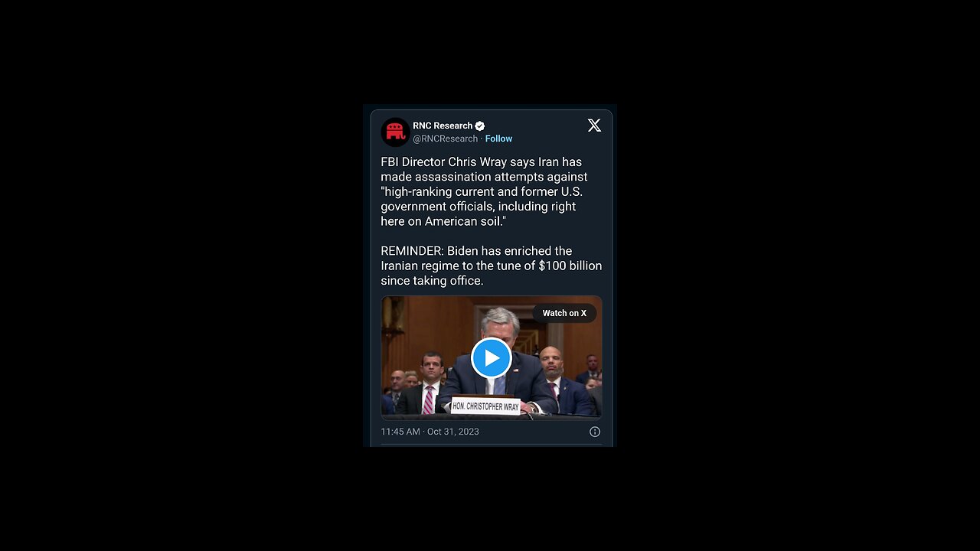Click the X logo on the tweet
980x551 pixels.
click(594, 126)
